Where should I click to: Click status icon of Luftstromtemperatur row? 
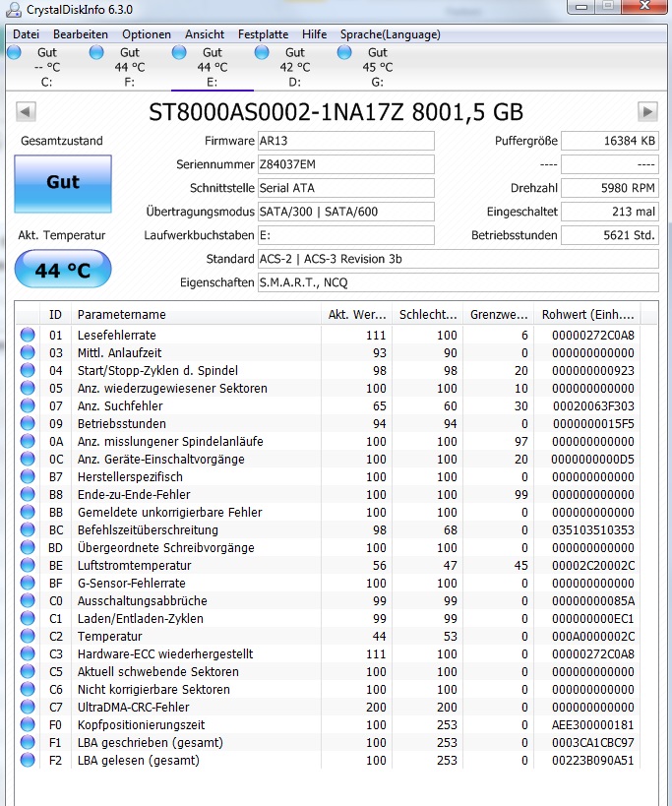[x=28, y=566]
